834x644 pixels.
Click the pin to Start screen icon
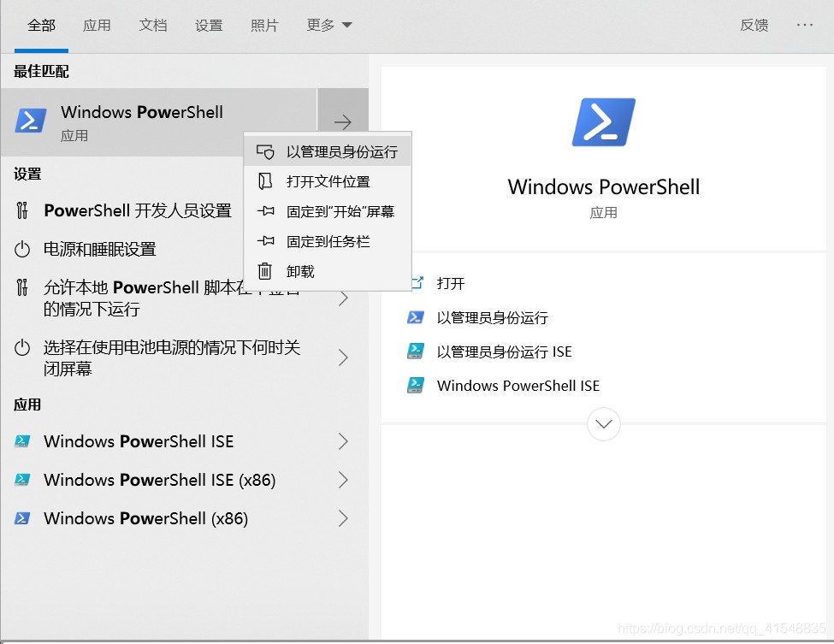pos(265,211)
